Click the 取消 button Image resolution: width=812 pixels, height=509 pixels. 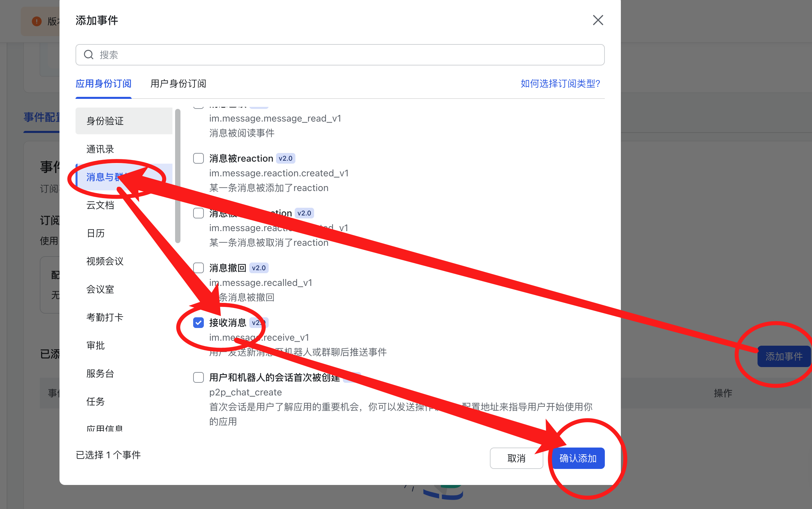(x=516, y=458)
